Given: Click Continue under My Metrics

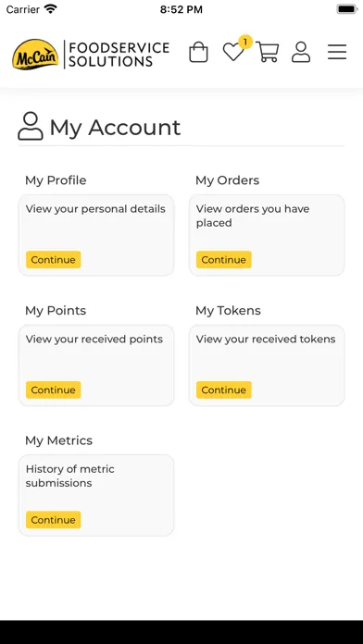Looking at the screenshot, I should coord(54,520).
